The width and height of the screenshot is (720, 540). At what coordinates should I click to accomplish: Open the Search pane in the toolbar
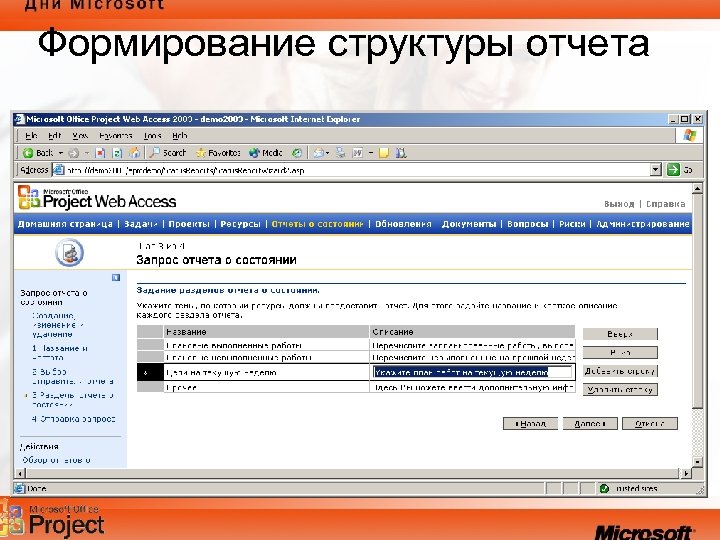168,153
